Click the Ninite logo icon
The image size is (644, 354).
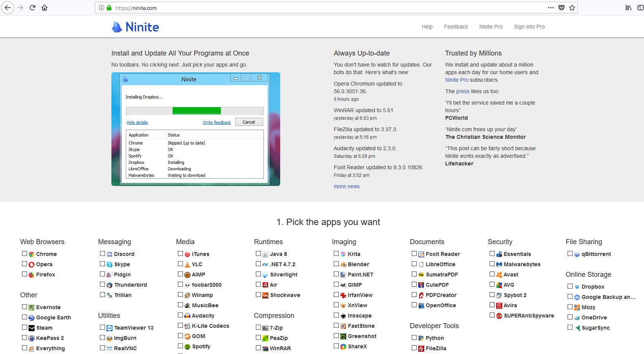(x=117, y=27)
